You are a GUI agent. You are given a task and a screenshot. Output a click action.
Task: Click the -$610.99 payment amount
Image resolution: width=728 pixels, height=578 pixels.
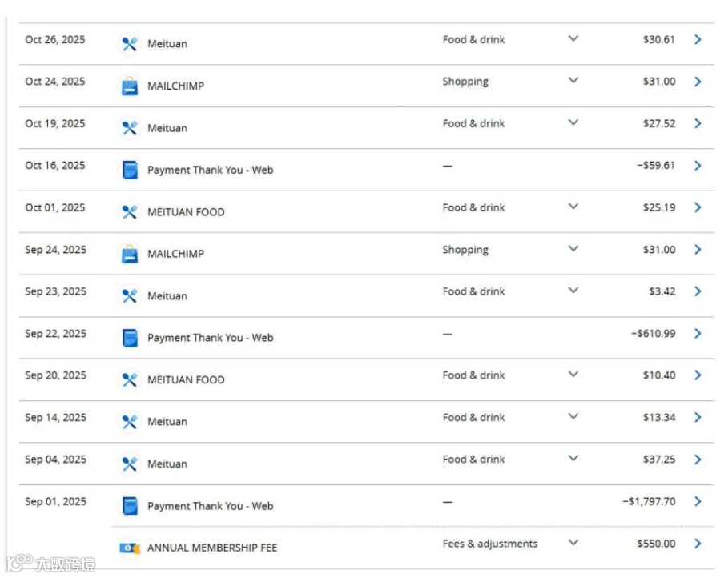click(653, 334)
